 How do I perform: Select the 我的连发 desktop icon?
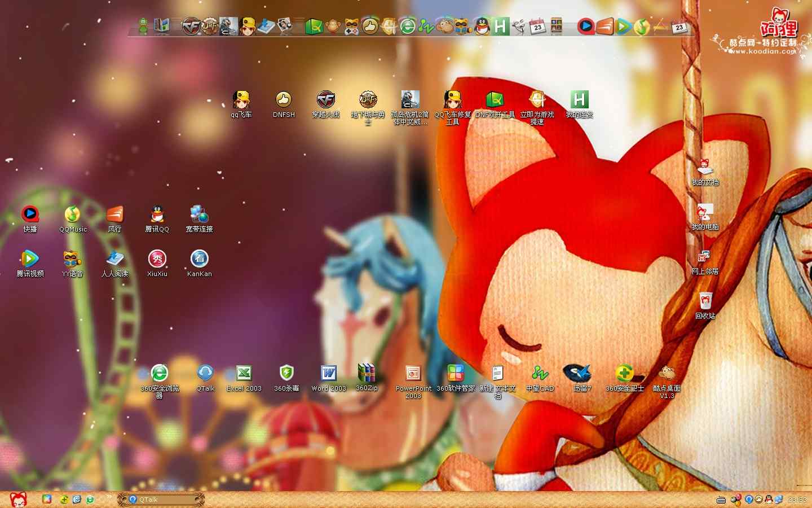580,104
